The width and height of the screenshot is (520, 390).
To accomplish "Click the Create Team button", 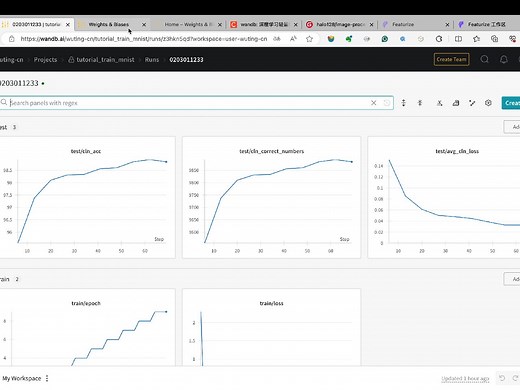I will pos(451,59).
